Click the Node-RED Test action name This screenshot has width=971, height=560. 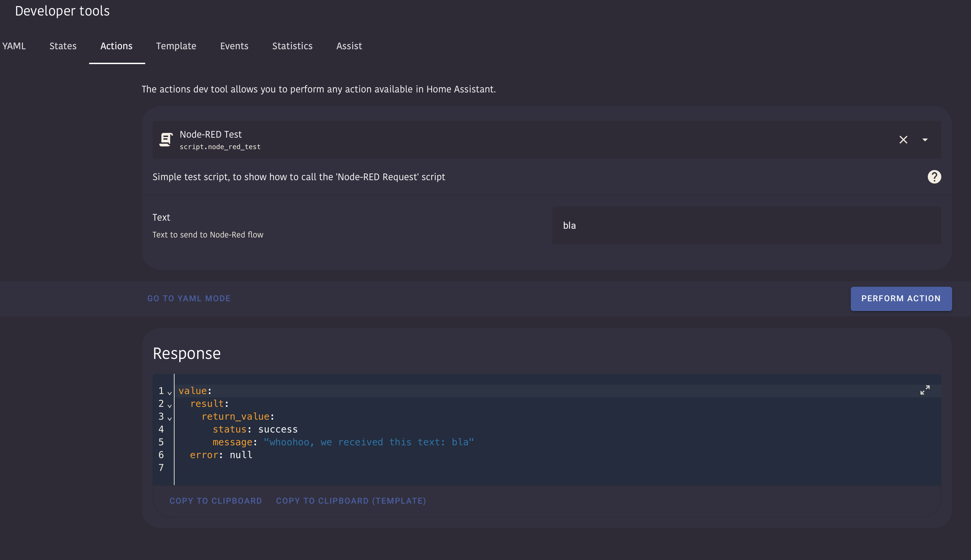coord(211,134)
